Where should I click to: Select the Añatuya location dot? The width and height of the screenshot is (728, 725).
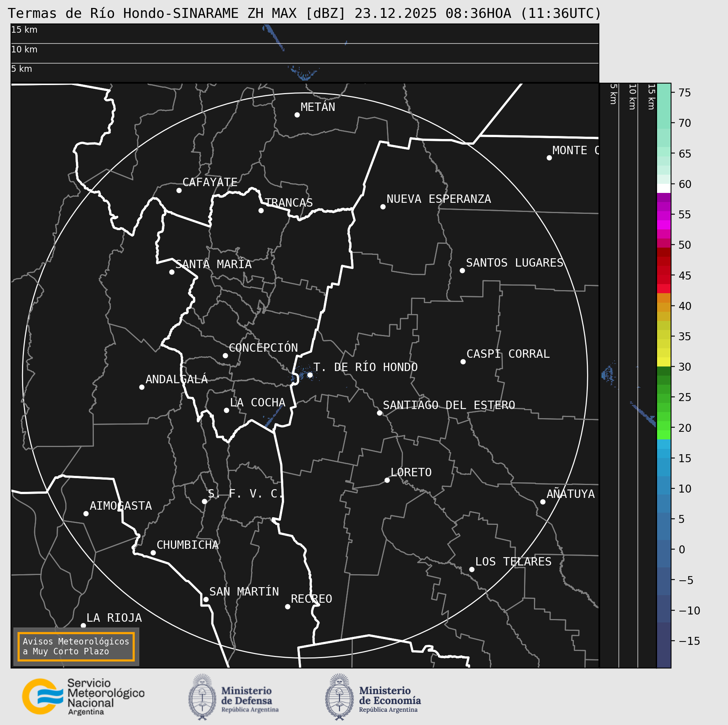[543, 502]
